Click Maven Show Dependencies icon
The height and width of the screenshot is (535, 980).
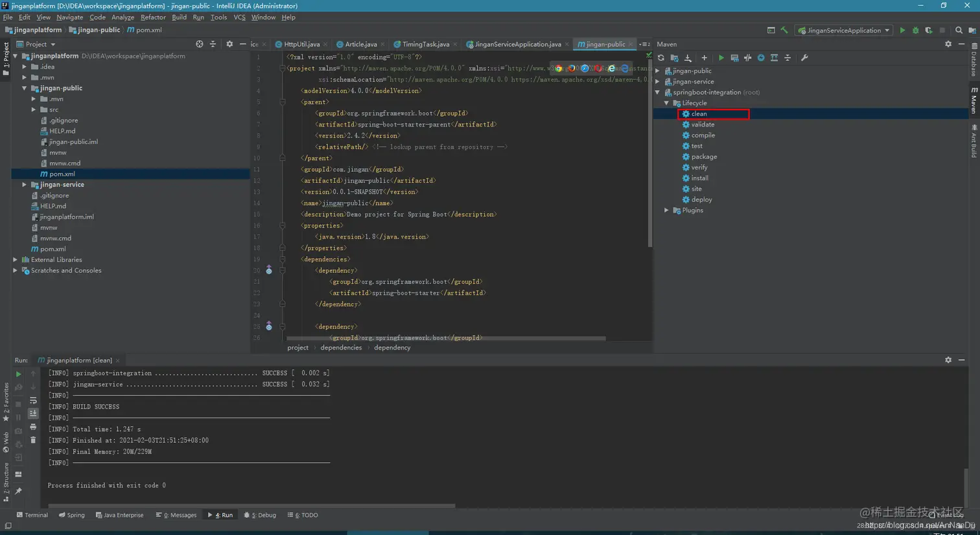pos(775,58)
